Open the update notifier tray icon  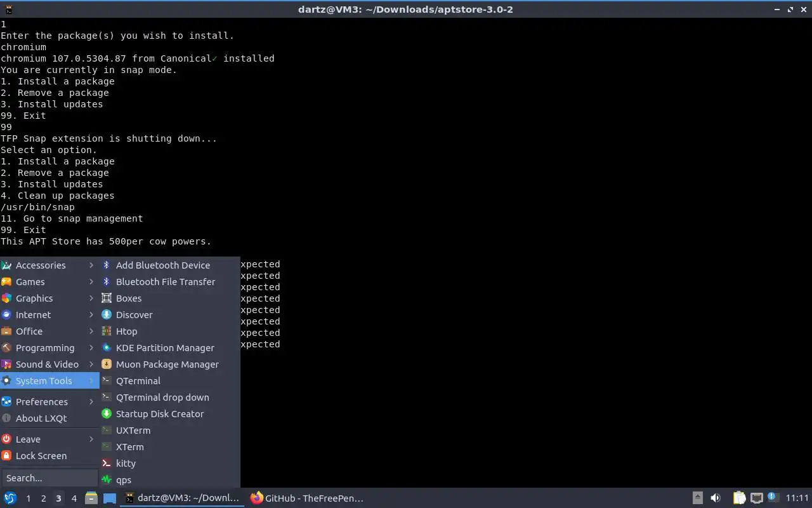pos(773,497)
